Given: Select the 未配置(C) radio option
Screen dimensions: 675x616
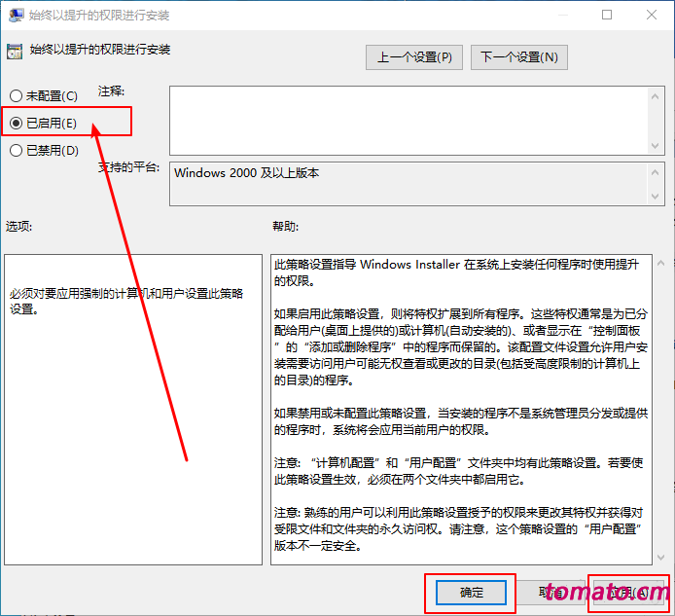Looking at the screenshot, I should point(44,95).
